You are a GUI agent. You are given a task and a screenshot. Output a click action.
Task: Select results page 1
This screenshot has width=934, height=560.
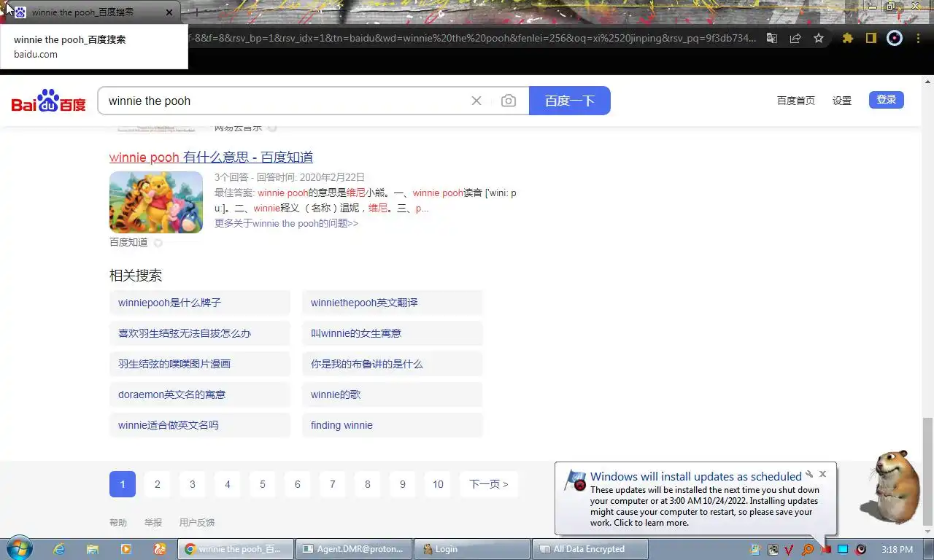coord(123,484)
